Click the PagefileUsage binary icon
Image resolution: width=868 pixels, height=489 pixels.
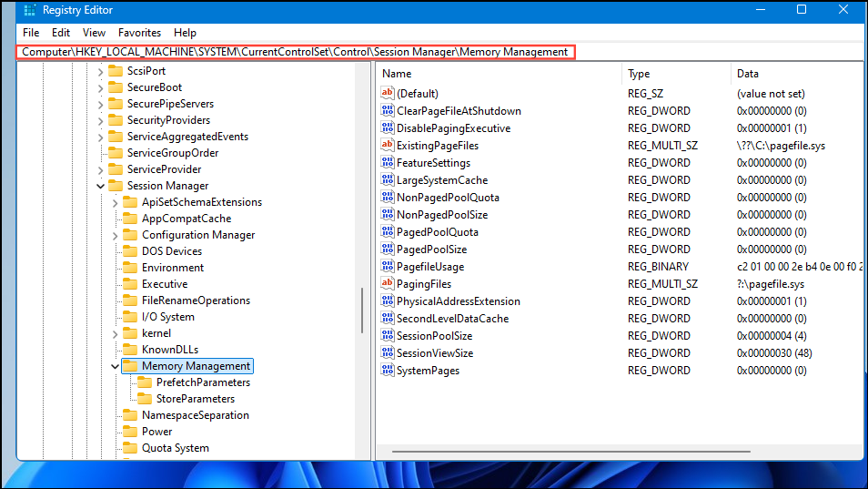[x=387, y=266]
